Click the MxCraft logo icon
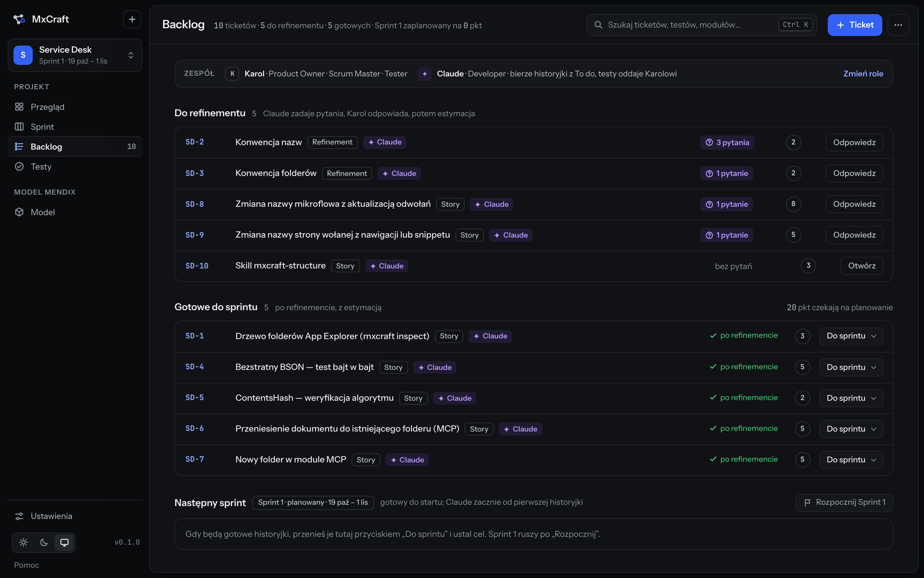This screenshot has height=578, width=924. pyautogui.click(x=19, y=19)
